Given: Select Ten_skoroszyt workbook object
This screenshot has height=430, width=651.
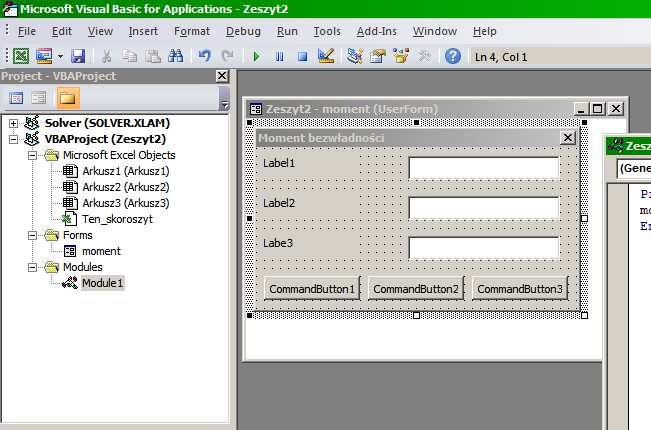Looking at the screenshot, I should click(117, 219).
